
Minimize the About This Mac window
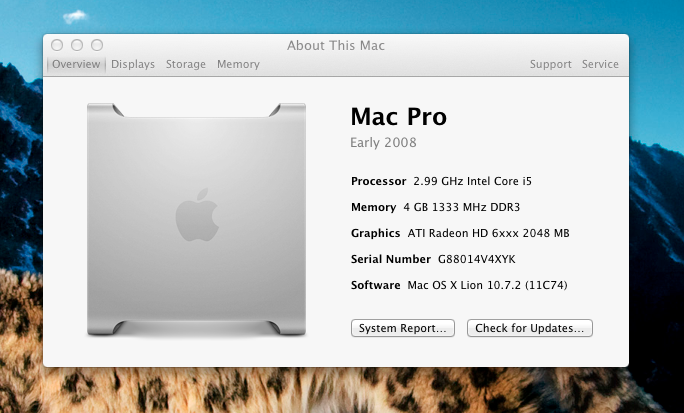(x=77, y=45)
